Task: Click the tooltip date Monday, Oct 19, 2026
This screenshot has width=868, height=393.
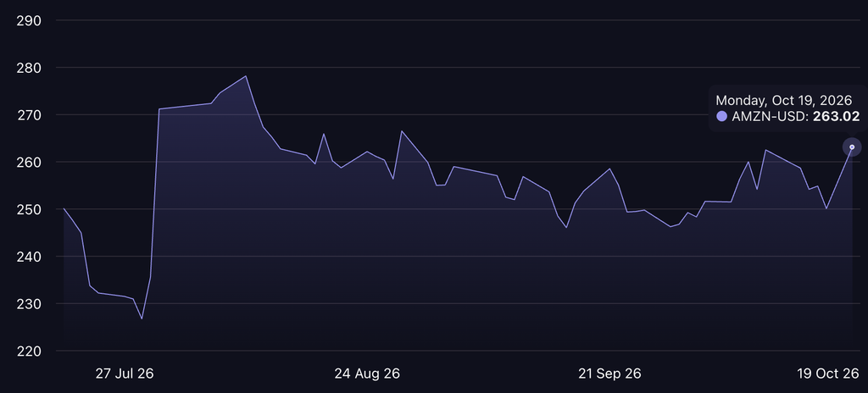Action: pyautogui.click(x=784, y=100)
